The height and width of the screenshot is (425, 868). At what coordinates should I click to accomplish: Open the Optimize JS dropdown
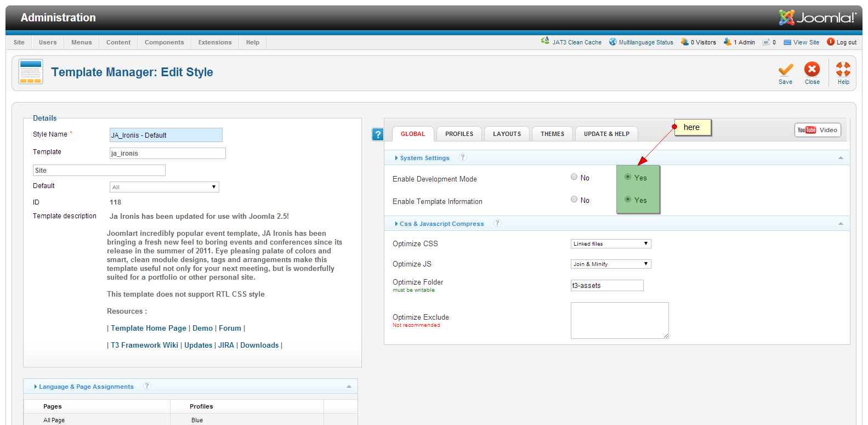pos(610,264)
